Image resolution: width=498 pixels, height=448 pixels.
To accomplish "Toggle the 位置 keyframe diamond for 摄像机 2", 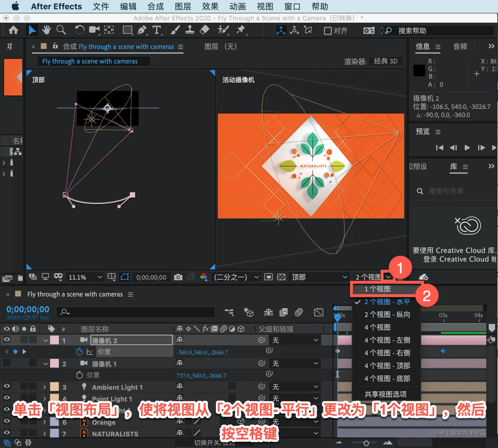I will (x=15, y=351).
